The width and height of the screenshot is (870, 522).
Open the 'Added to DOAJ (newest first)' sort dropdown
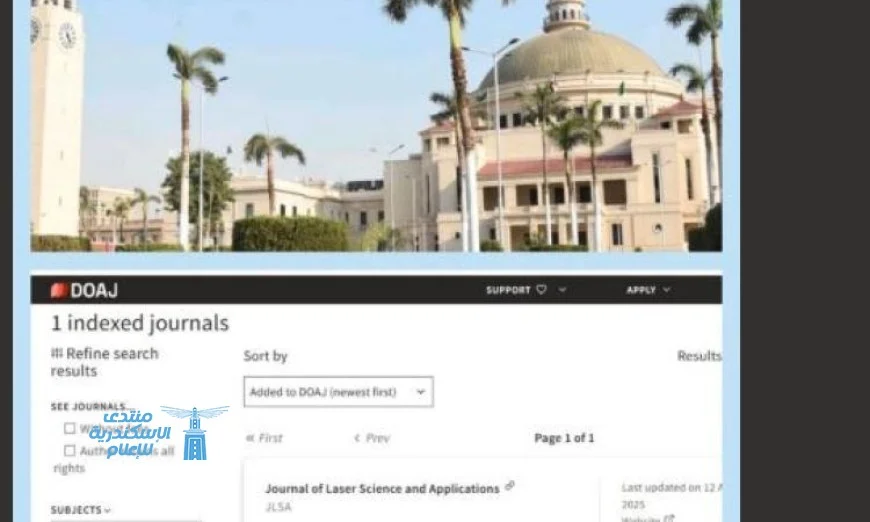click(x=338, y=392)
